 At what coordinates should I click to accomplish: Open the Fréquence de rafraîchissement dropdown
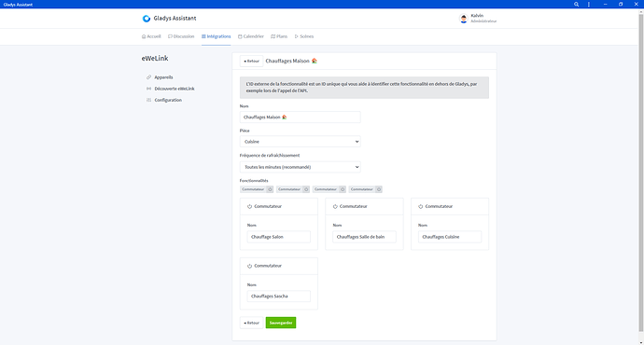click(301, 167)
